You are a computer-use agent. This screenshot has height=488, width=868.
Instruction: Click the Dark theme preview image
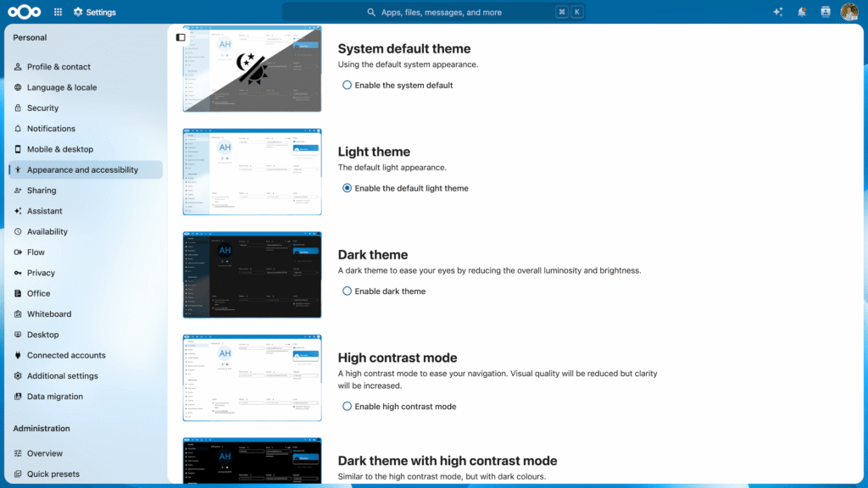252,274
